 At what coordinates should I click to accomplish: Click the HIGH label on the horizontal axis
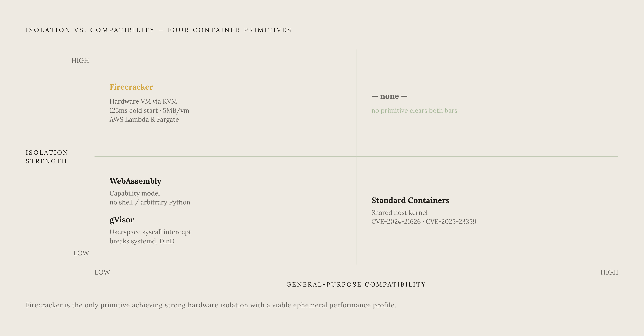[609, 272]
